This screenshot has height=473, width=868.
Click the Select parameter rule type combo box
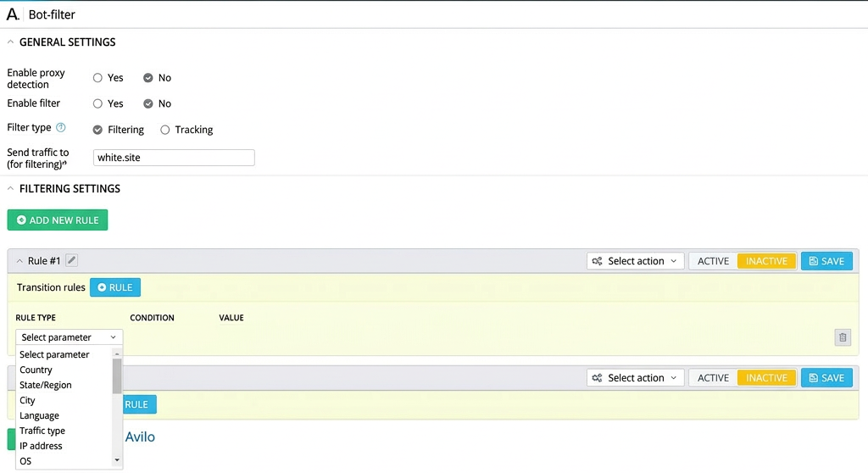70,337
